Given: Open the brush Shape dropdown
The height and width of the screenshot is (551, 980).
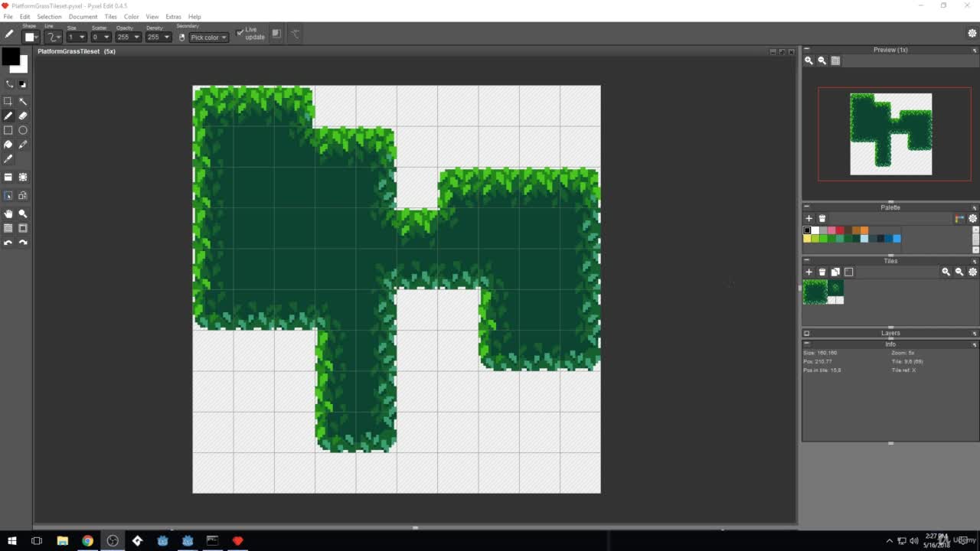Looking at the screenshot, I should (31, 37).
